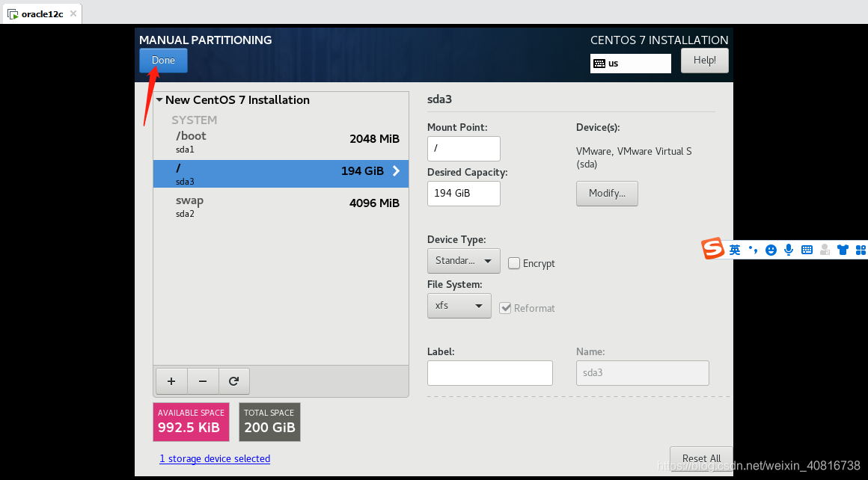Switch to the oracle12c VM tab
Viewport: 868px width, 480px height.
[x=42, y=13]
